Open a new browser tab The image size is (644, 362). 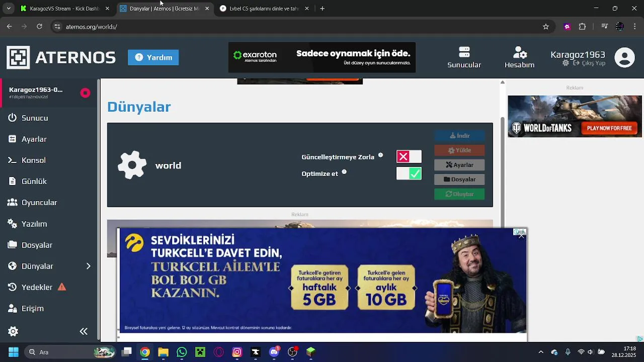pyautogui.click(x=323, y=9)
